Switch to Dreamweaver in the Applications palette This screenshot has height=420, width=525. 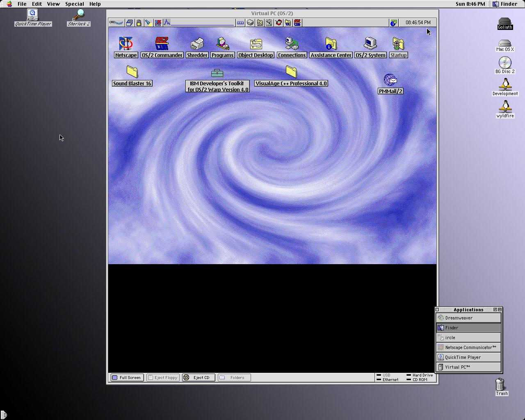[468, 318]
